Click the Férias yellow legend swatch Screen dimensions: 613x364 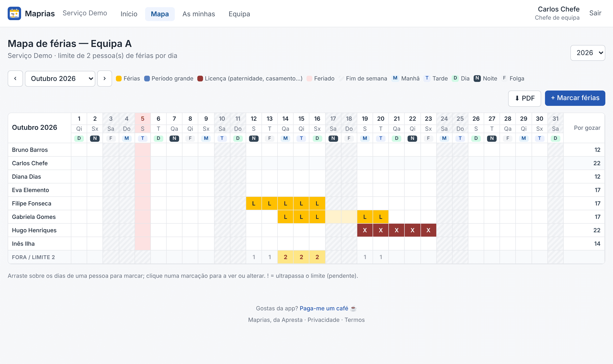(x=119, y=79)
